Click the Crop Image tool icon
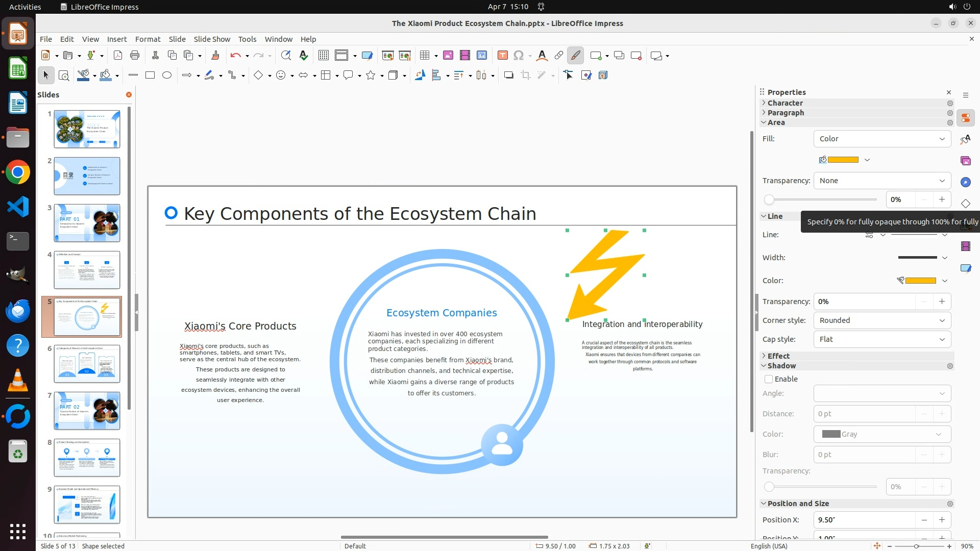Viewport: 980px width, 551px height. pyautogui.click(x=525, y=76)
